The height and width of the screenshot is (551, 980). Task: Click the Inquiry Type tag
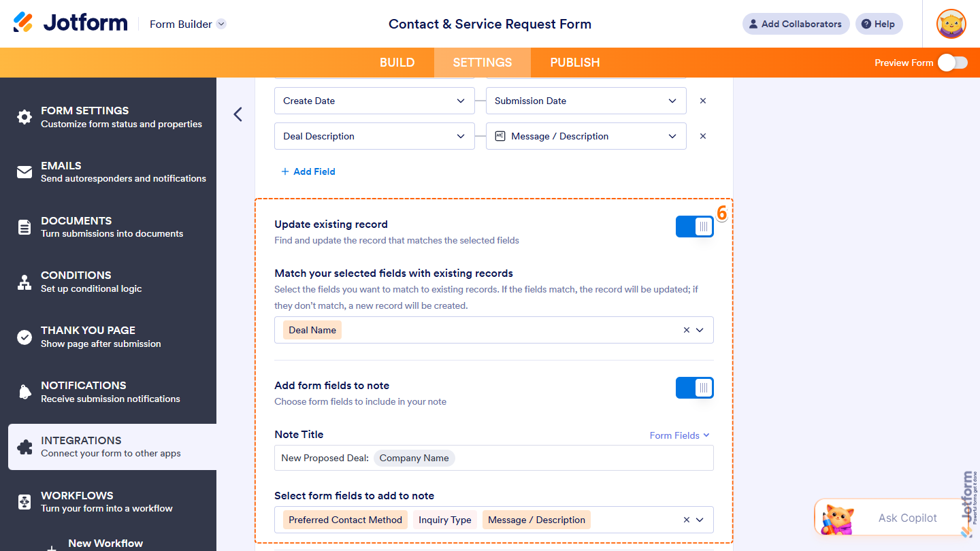point(445,520)
